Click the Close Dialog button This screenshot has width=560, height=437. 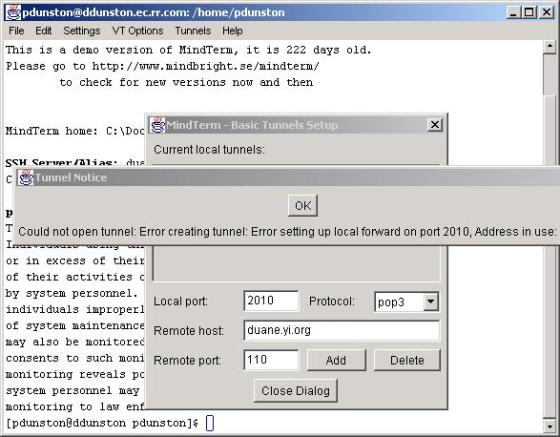tap(295, 391)
